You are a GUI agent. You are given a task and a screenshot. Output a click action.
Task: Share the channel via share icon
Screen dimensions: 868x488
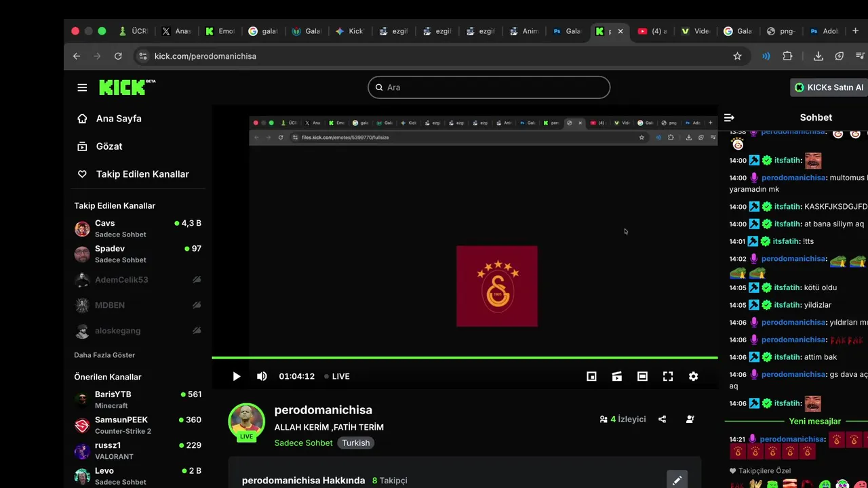pos(663,420)
